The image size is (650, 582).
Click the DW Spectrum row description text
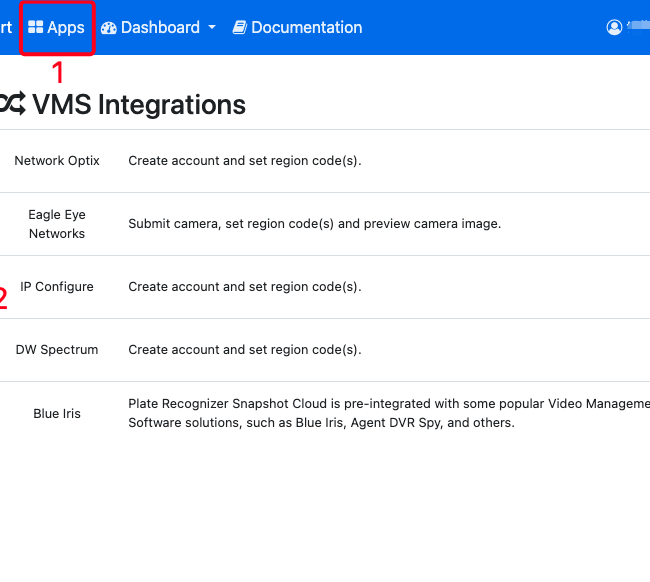(245, 349)
